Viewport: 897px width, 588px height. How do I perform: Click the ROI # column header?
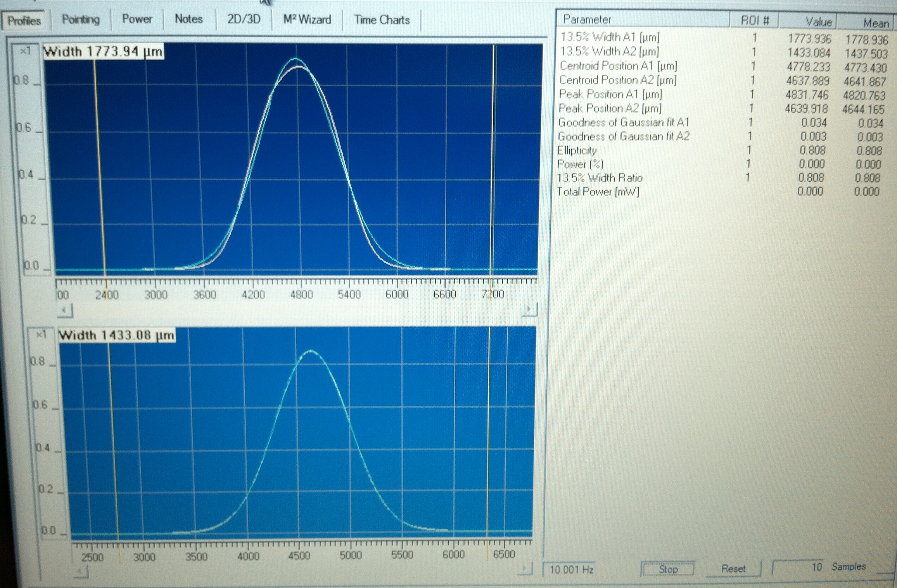coord(754,20)
